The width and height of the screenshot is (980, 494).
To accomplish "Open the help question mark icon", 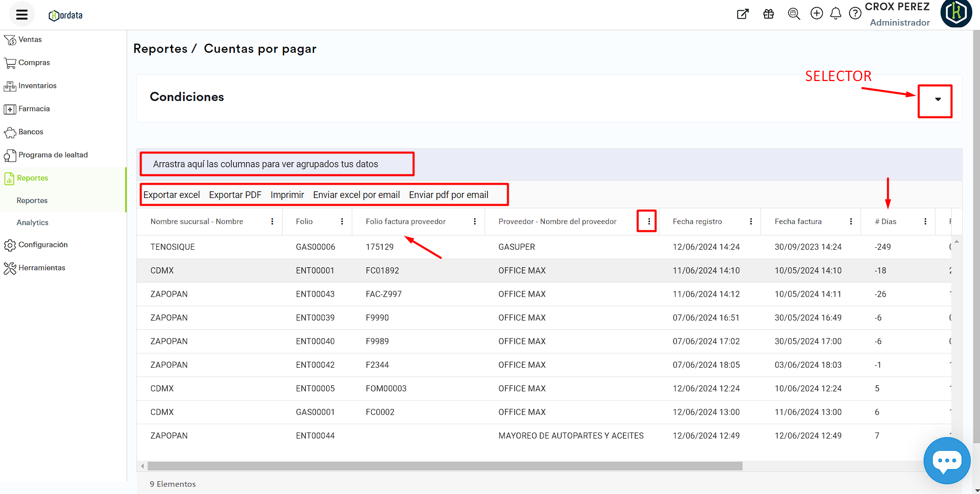I will pos(855,14).
